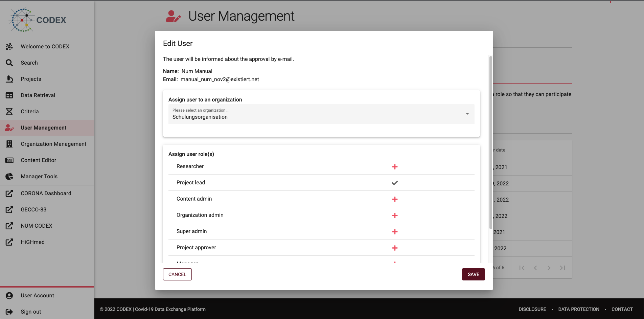The width and height of the screenshot is (644, 319).
Task: Click the Super admin role label
Action: [191, 231]
